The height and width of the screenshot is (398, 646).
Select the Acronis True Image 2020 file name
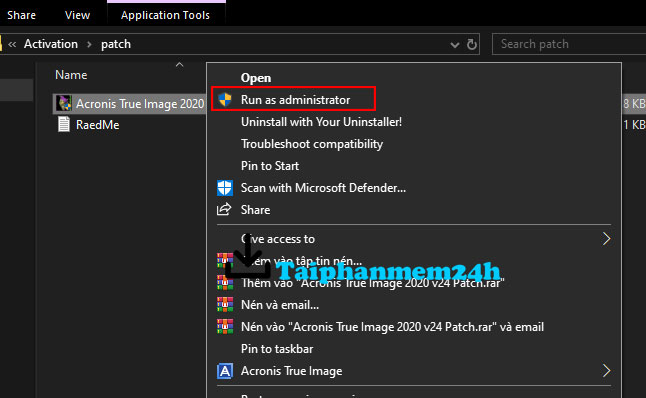pos(140,104)
